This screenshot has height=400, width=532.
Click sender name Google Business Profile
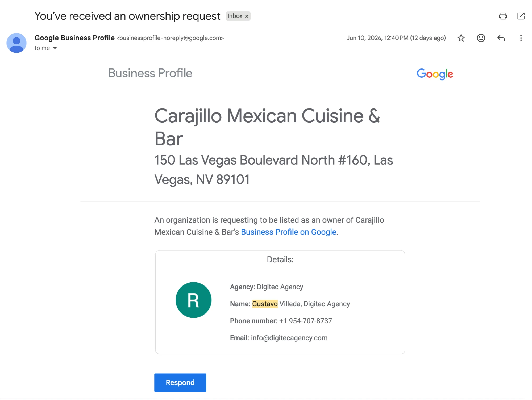pyautogui.click(x=74, y=38)
